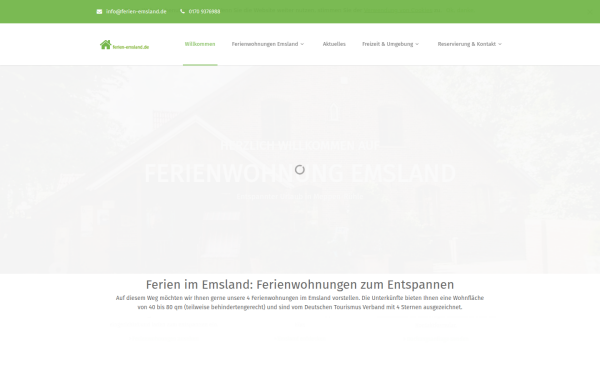
Task: Select the Willkommen menu item
Action: [x=200, y=44]
